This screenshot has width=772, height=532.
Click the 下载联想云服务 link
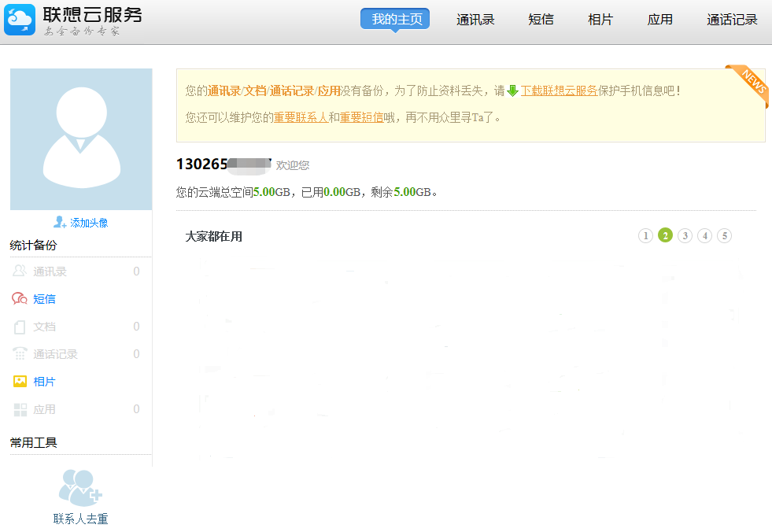click(560, 91)
